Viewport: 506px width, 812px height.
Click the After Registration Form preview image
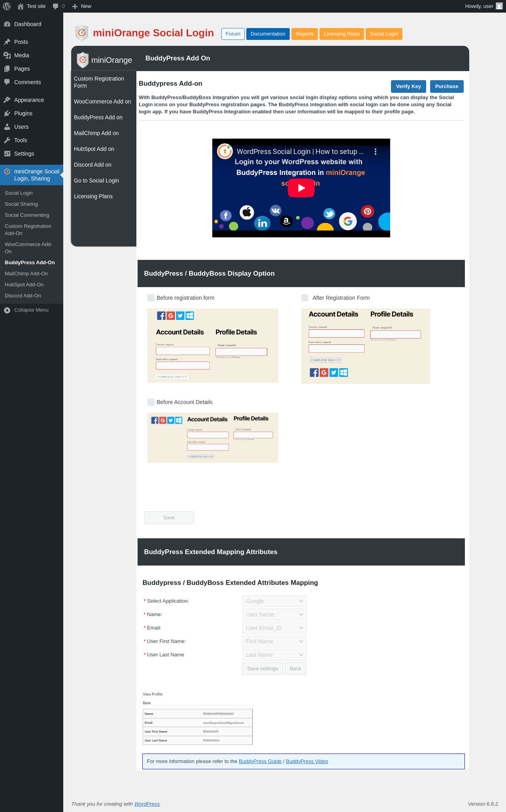[366, 346]
